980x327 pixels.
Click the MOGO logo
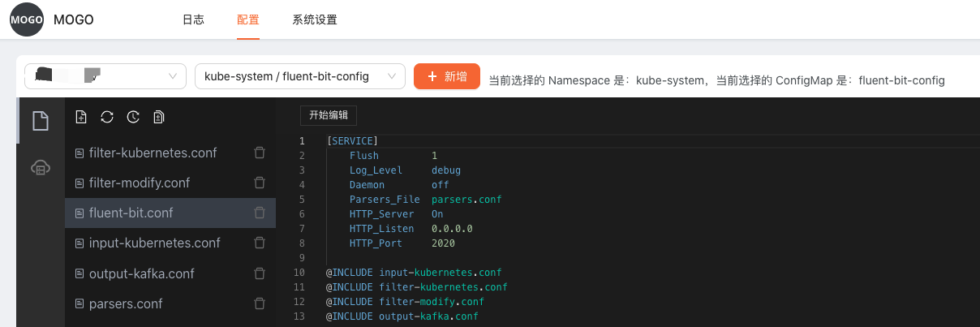27,19
